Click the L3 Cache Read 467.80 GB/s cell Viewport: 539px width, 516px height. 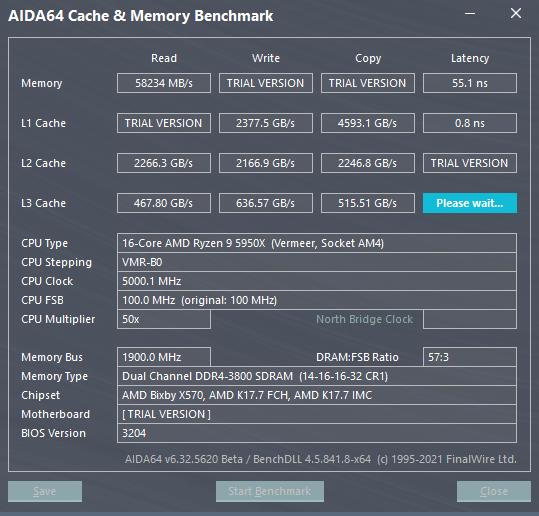point(164,203)
